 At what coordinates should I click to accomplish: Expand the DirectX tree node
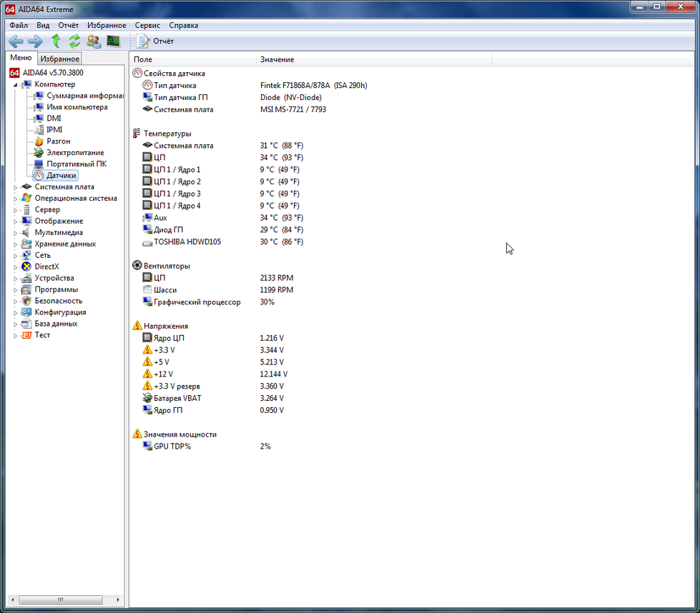(15, 267)
